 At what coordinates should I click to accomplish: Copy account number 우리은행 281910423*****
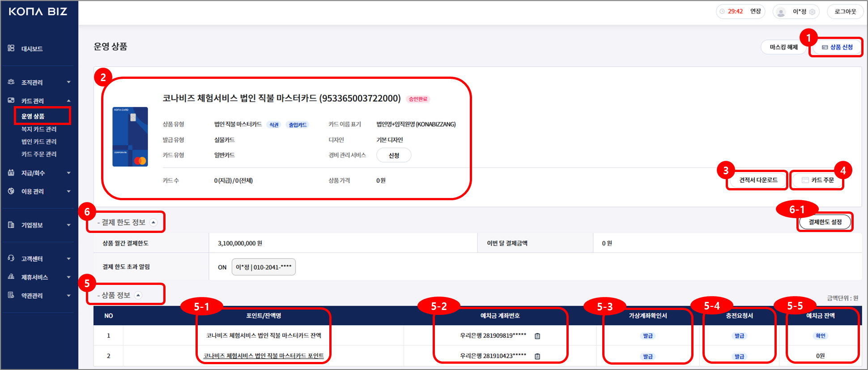coord(537,357)
